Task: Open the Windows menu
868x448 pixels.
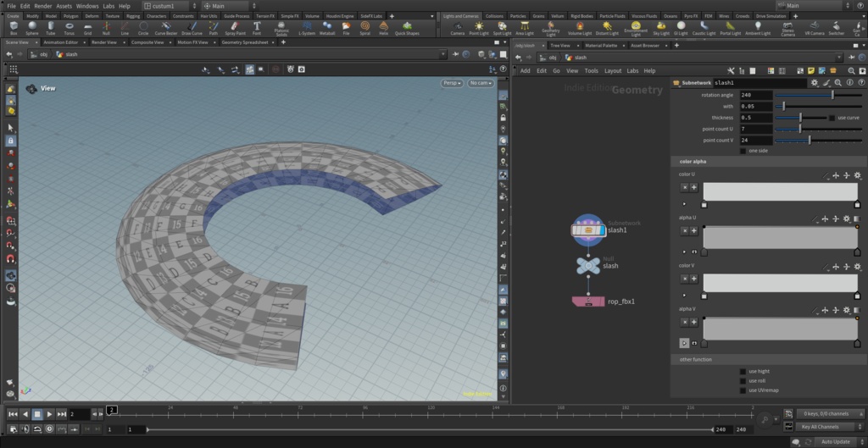Action: click(87, 6)
